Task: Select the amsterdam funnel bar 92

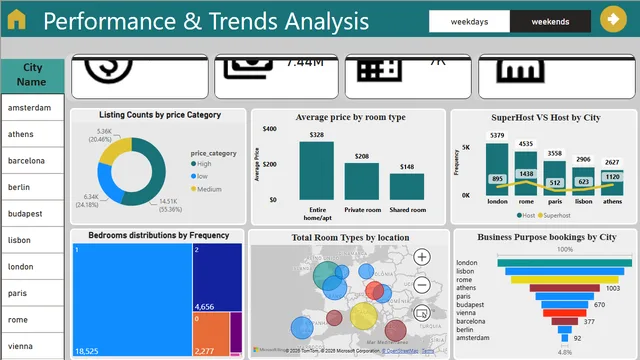Action: pyautogui.click(x=564, y=338)
